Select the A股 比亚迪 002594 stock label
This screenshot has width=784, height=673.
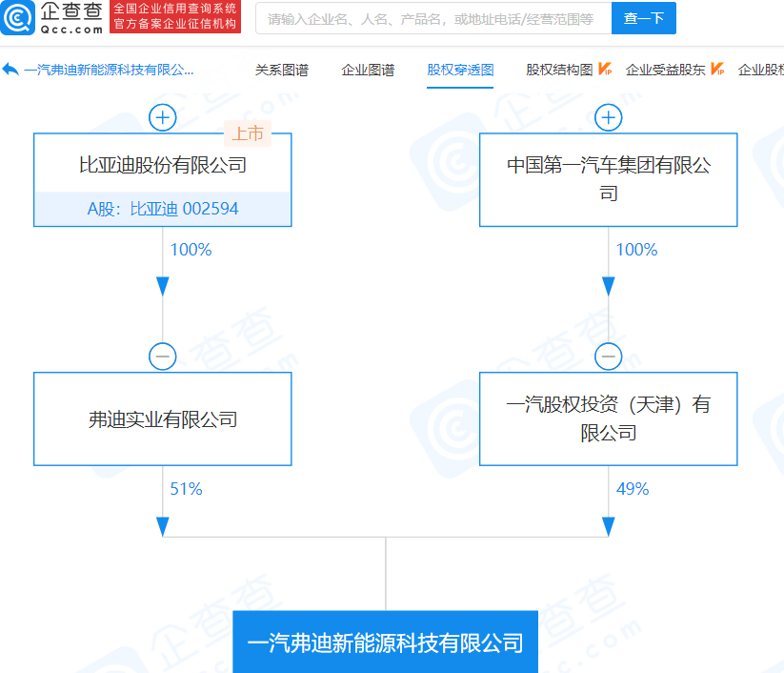pyautogui.click(x=162, y=208)
